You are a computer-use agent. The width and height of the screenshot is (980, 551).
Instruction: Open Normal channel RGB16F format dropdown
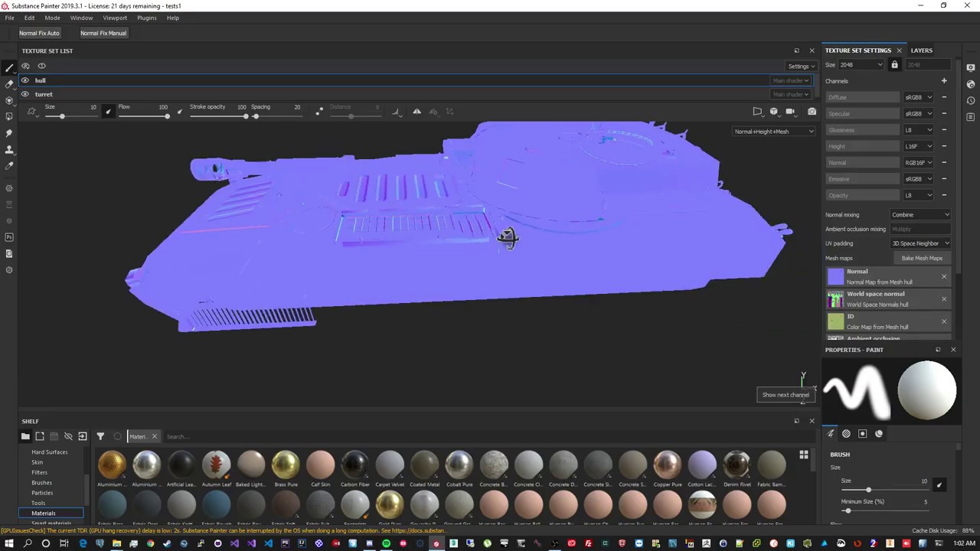[x=919, y=162]
